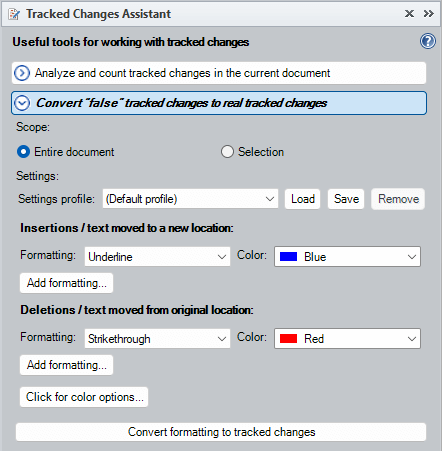Open the insertions Formatting dropdown showing Underline

tap(157, 257)
